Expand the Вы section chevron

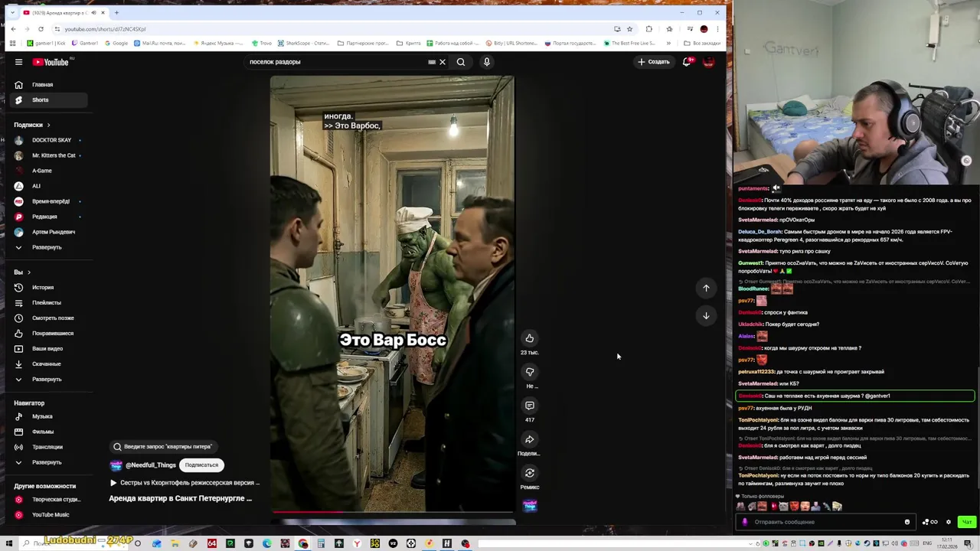(x=29, y=272)
